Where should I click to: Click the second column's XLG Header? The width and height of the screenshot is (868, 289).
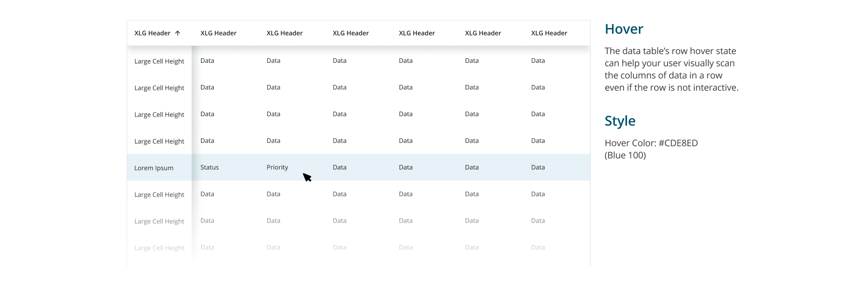[x=218, y=33]
